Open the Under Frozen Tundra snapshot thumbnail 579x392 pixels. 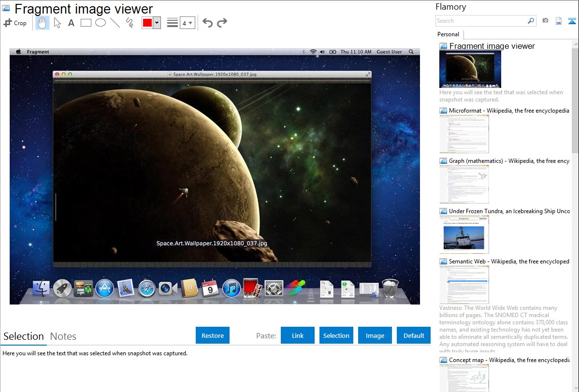pyautogui.click(x=464, y=234)
